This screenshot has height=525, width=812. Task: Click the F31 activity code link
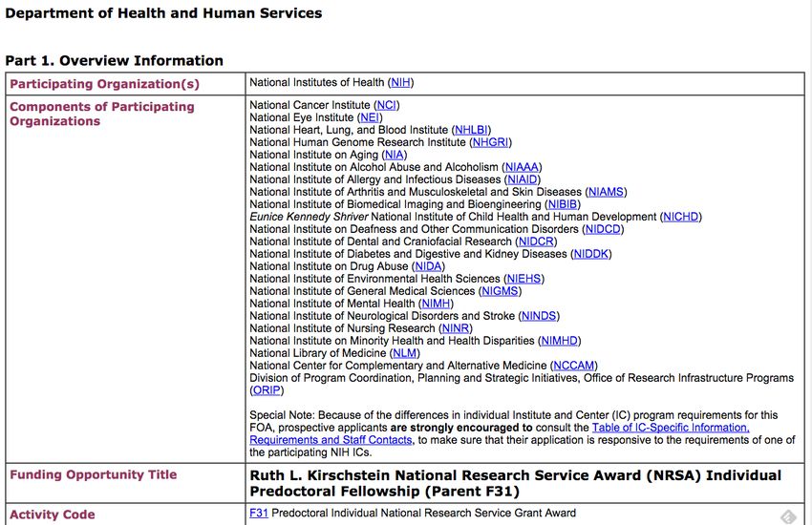[x=259, y=514]
